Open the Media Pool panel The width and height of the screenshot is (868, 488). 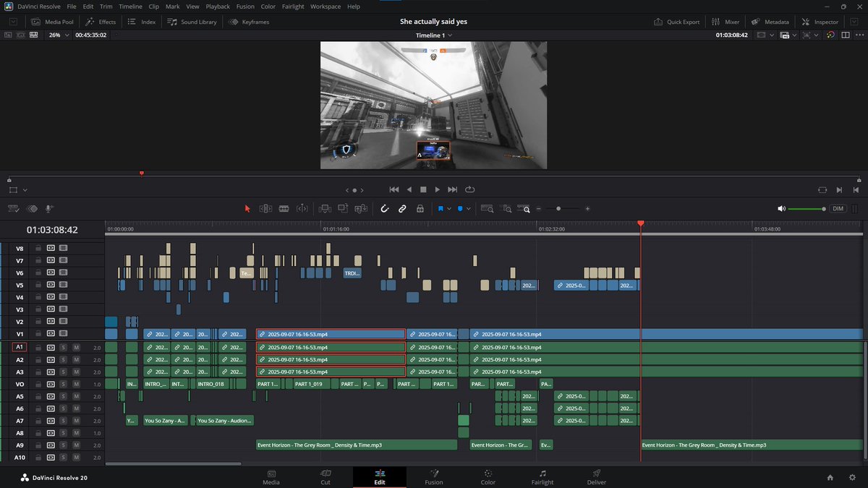click(51, 22)
